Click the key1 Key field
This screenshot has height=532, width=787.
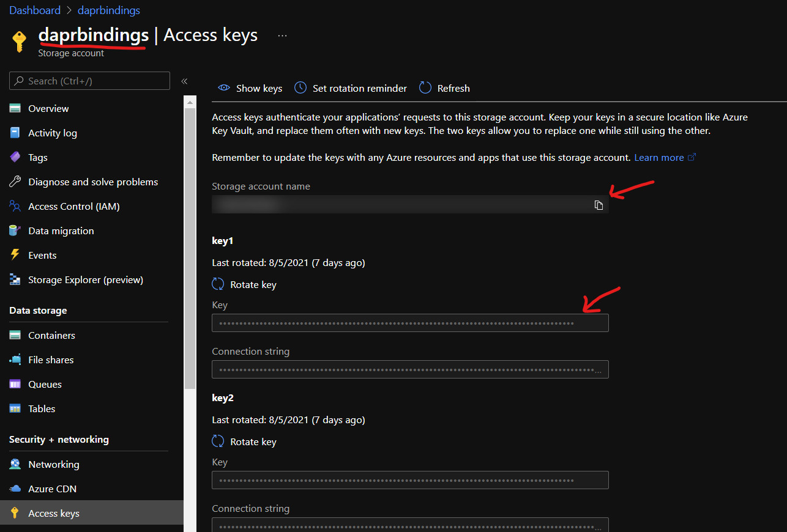click(x=410, y=323)
